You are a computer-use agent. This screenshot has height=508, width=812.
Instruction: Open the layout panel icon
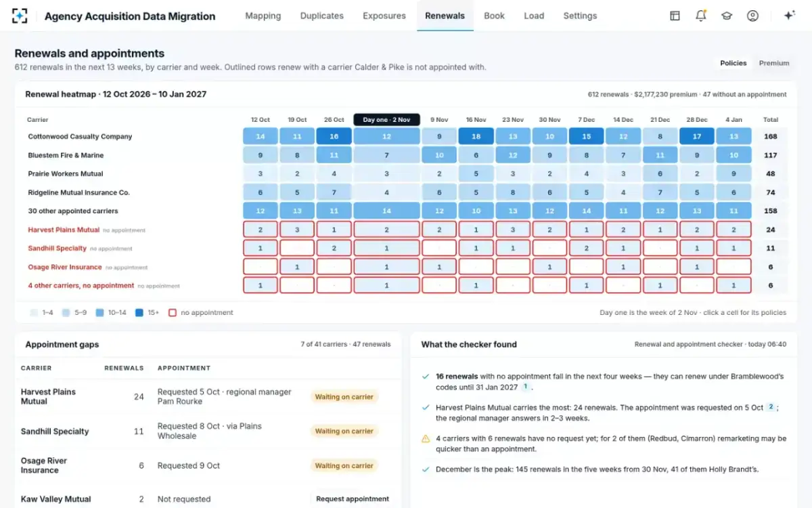click(x=675, y=16)
